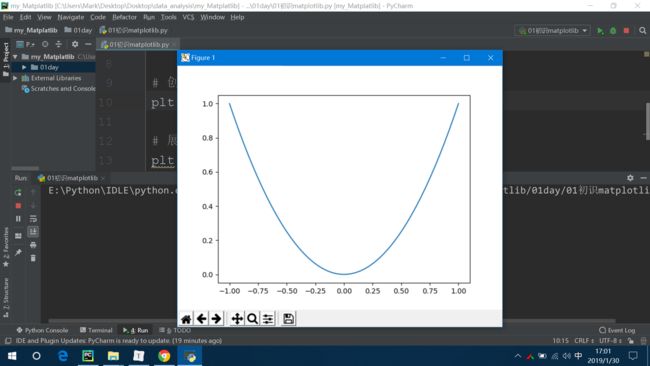
Task: Open Structure side tool window
Action: (6, 298)
